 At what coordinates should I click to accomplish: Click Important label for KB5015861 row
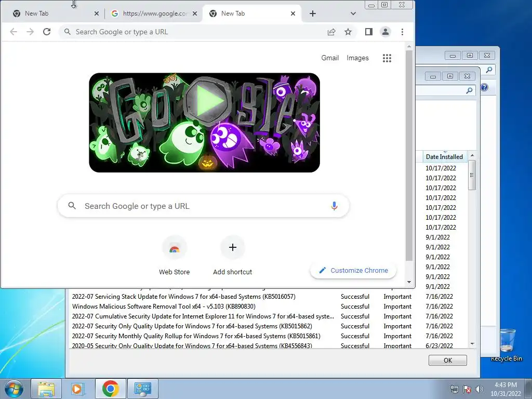pyautogui.click(x=397, y=336)
